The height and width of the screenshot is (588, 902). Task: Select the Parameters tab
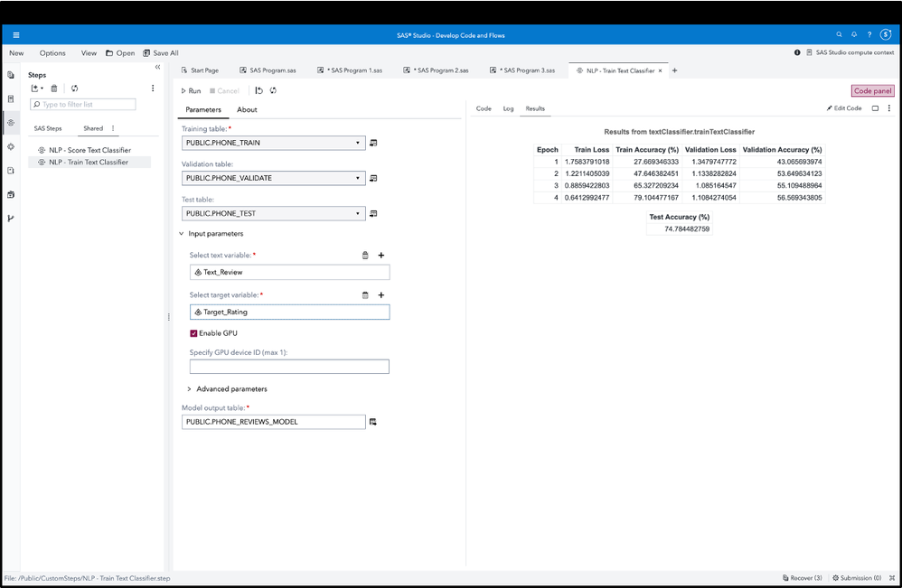(203, 110)
